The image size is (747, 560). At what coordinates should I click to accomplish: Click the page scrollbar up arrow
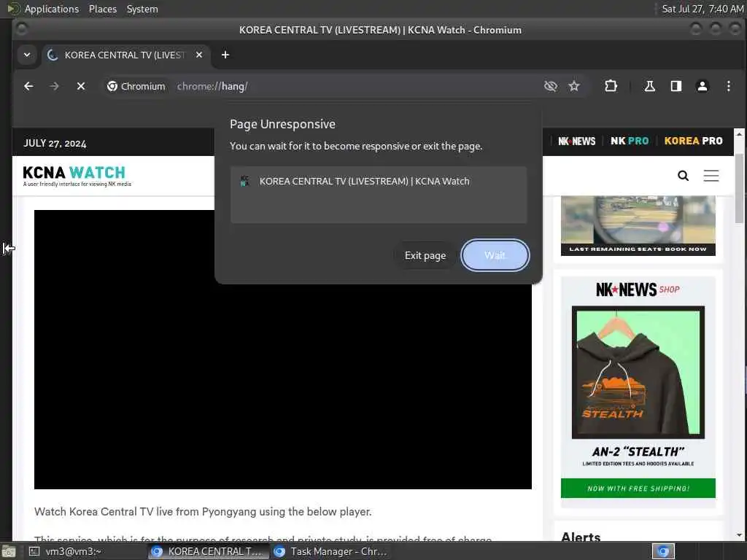pos(740,134)
